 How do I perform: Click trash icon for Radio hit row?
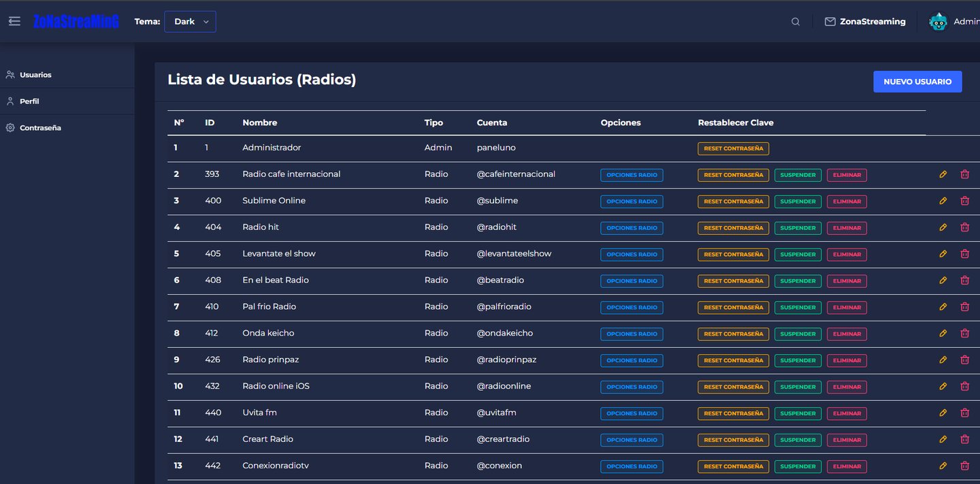[964, 227]
